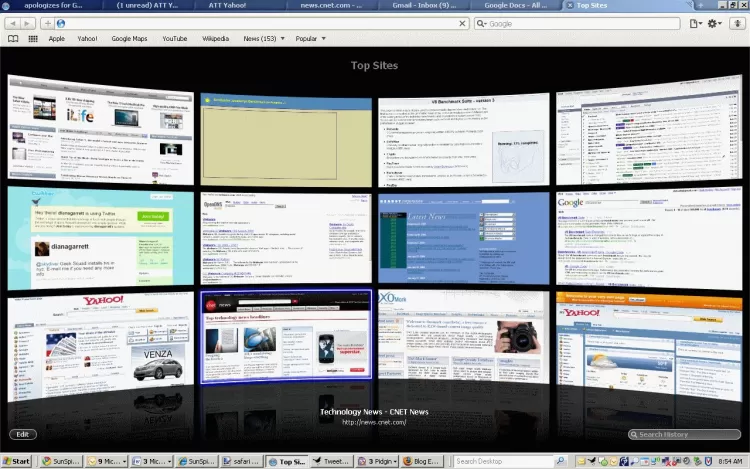Image resolution: width=750 pixels, height=469 pixels.
Task: Open the '3 Mic...' taskbar group
Action: click(152, 461)
